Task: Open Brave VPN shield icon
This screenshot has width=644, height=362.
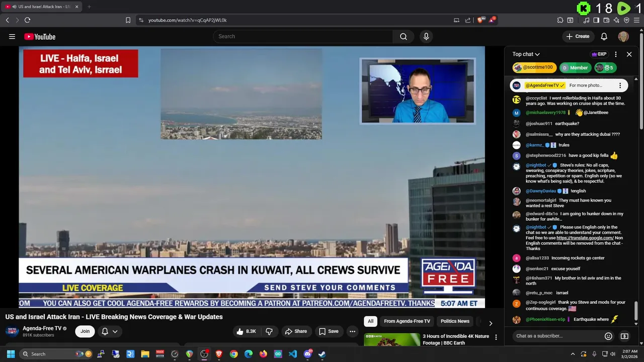Action: click(626, 20)
